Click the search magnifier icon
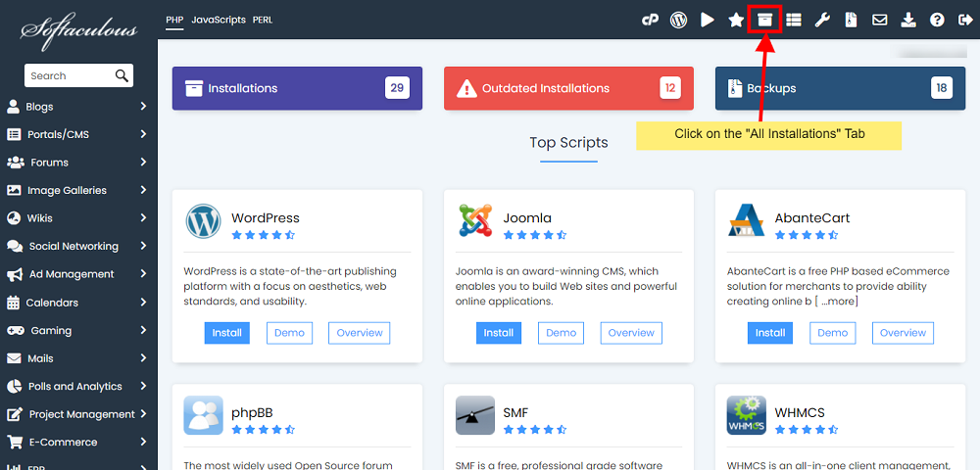Screen dimensions: 980x470 122,75
